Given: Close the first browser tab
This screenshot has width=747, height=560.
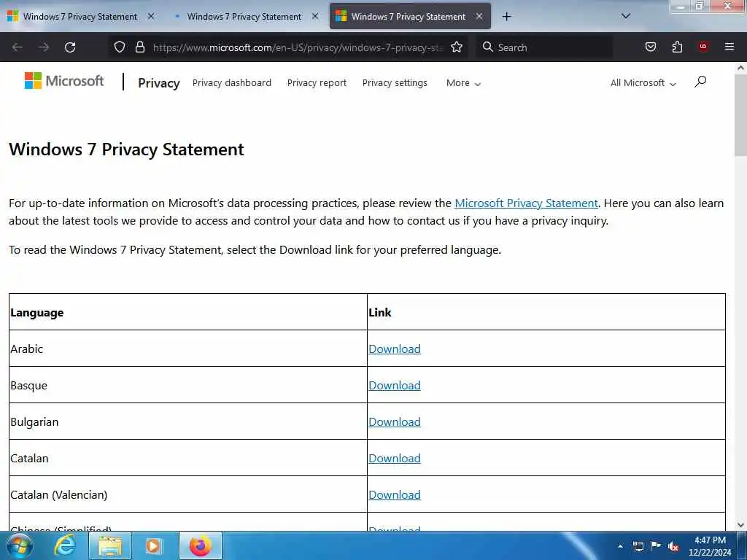Looking at the screenshot, I should [x=151, y=16].
